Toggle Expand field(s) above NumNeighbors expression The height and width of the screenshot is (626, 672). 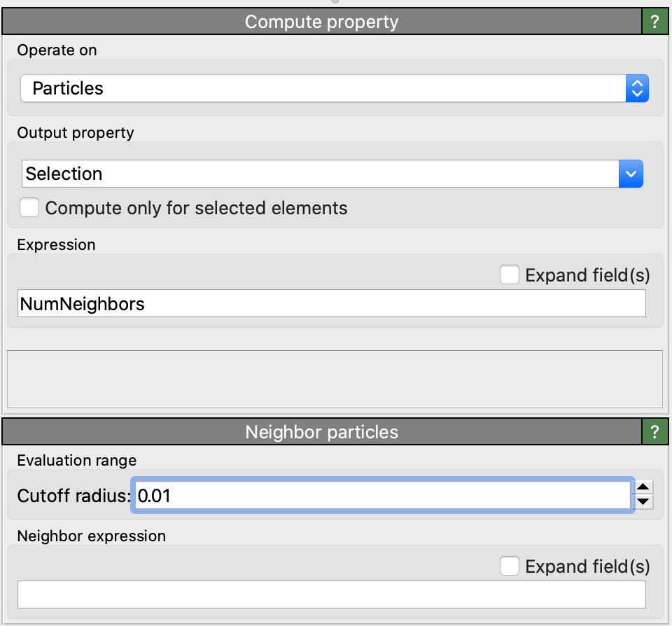(509, 275)
